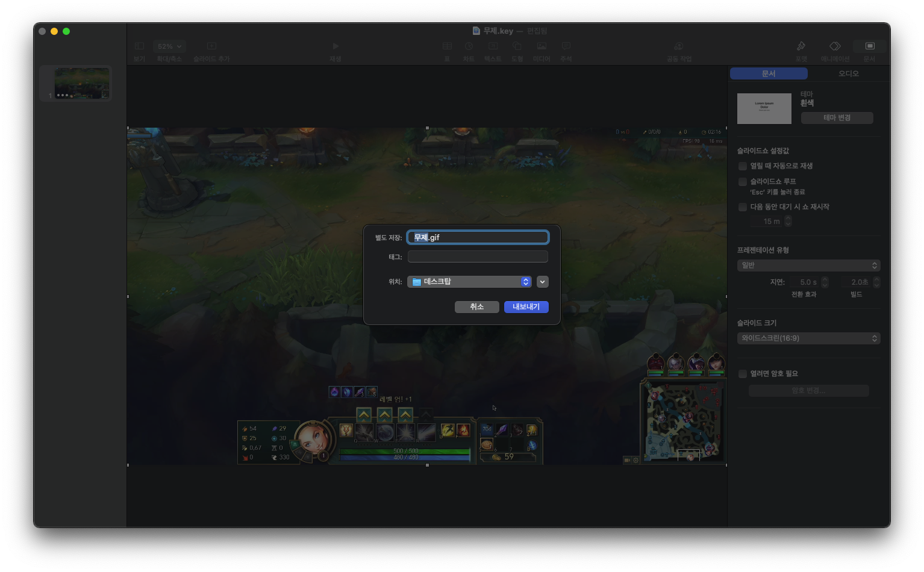Screen dimensions: 924x572
Task: Click the 15 m idle time value field
Action: pyautogui.click(x=767, y=222)
